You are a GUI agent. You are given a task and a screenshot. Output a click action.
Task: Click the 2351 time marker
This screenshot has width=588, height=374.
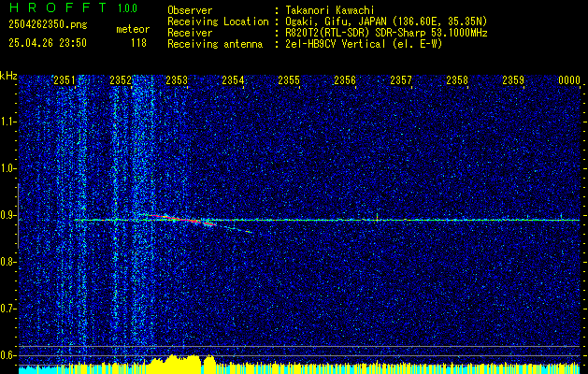(x=65, y=80)
